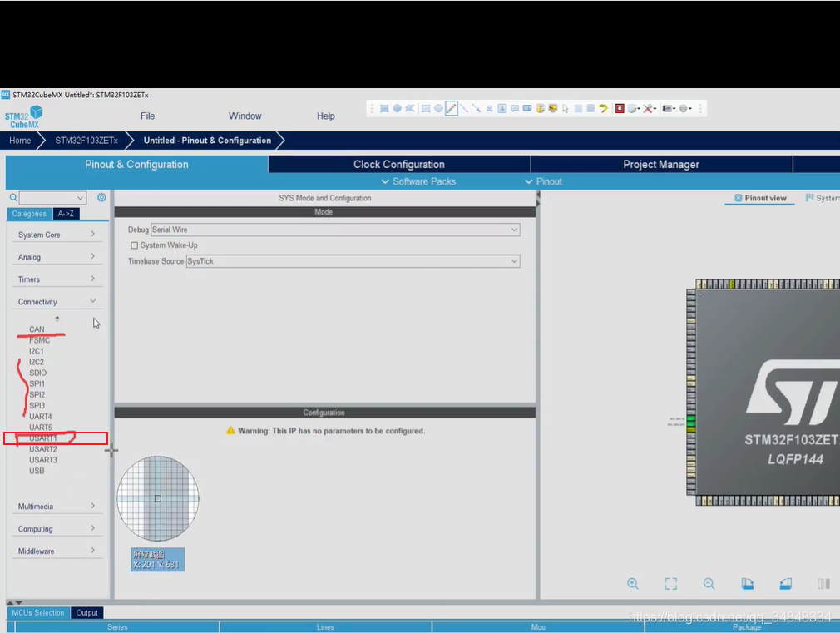Select the SPI1 peripheral
840x633 pixels.
[37, 383]
